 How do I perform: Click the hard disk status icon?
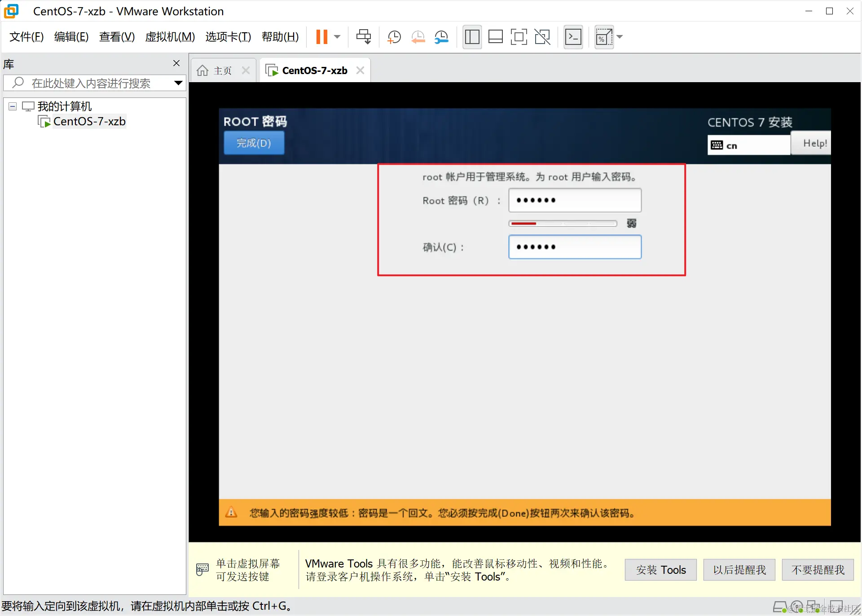780,607
